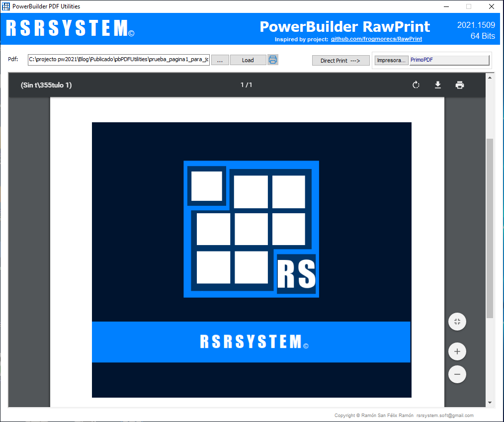Click the RS logo image in the PDF

pyautogui.click(x=252, y=229)
